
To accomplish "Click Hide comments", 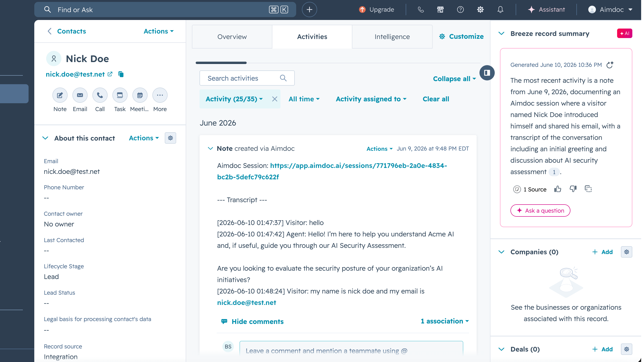I will 253,322.
